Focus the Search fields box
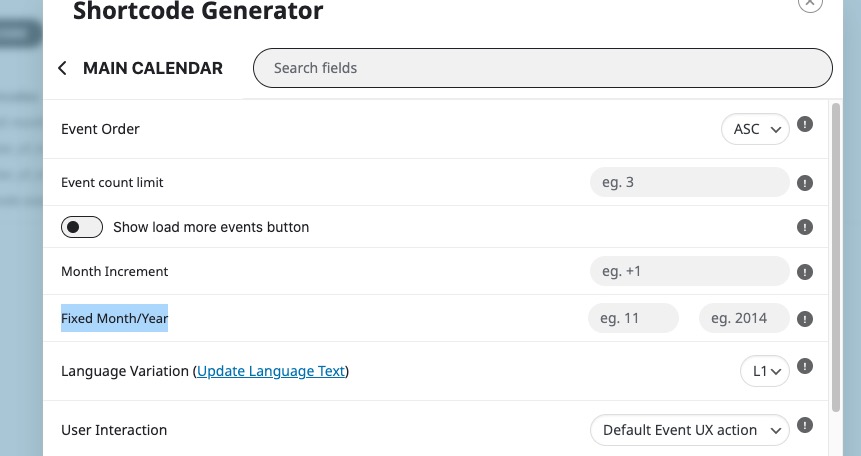Image resolution: width=861 pixels, height=456 pixels. [543, 68]
